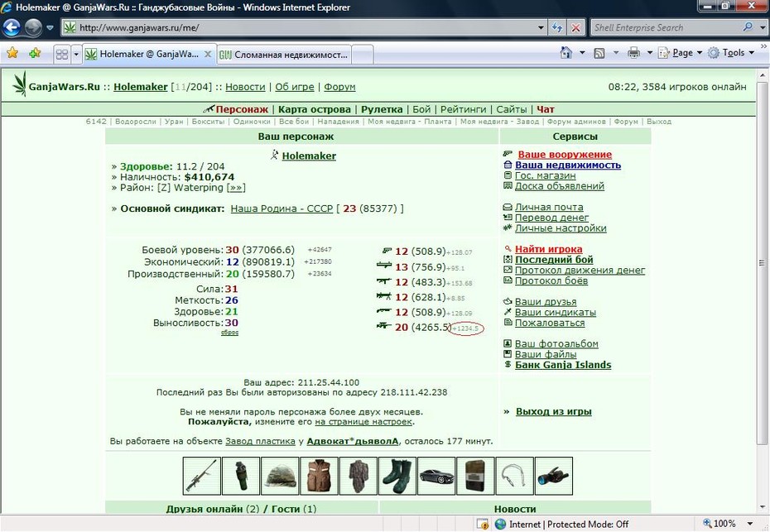Open Ваша недвижимость link

click(568, 165)
